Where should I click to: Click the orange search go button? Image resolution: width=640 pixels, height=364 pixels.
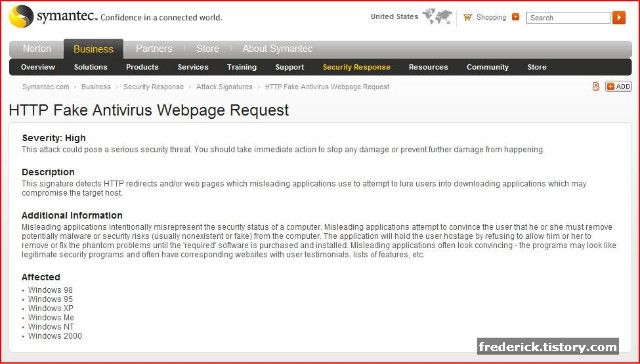point(619,18)
